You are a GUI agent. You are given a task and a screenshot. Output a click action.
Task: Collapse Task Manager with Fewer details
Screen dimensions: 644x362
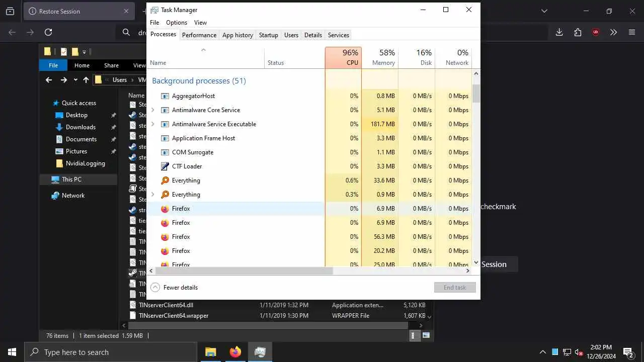click(x=174, y=288)
